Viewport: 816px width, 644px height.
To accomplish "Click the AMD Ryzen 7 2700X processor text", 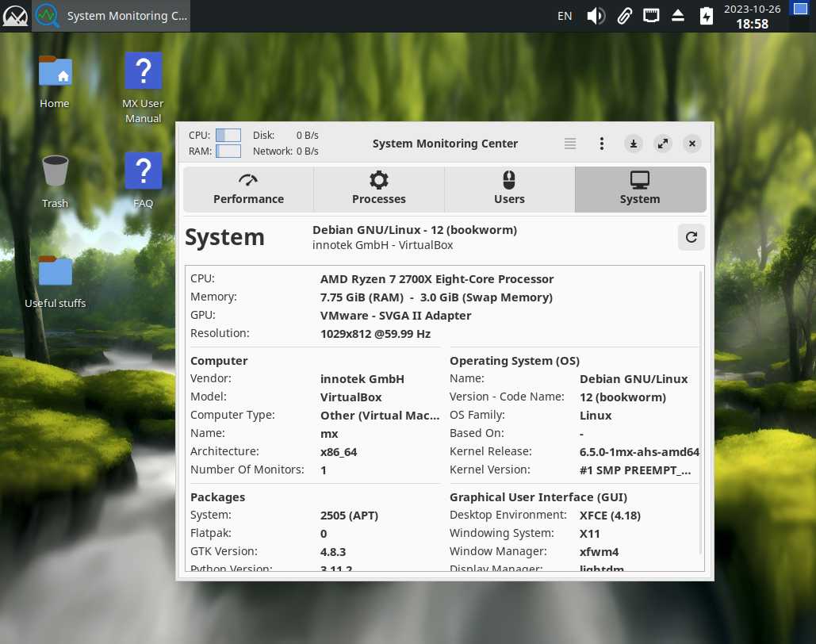I will pyautogui.click(x=437, y=279).
